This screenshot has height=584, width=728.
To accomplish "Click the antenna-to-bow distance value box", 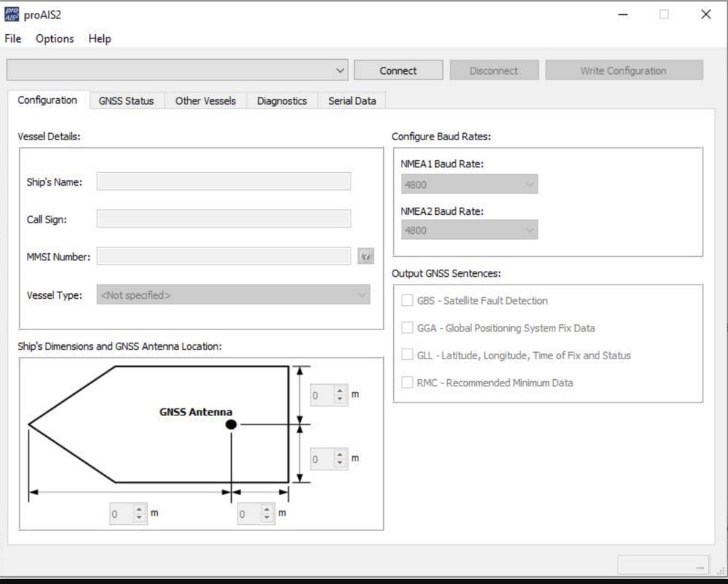I will coord(122,514).
